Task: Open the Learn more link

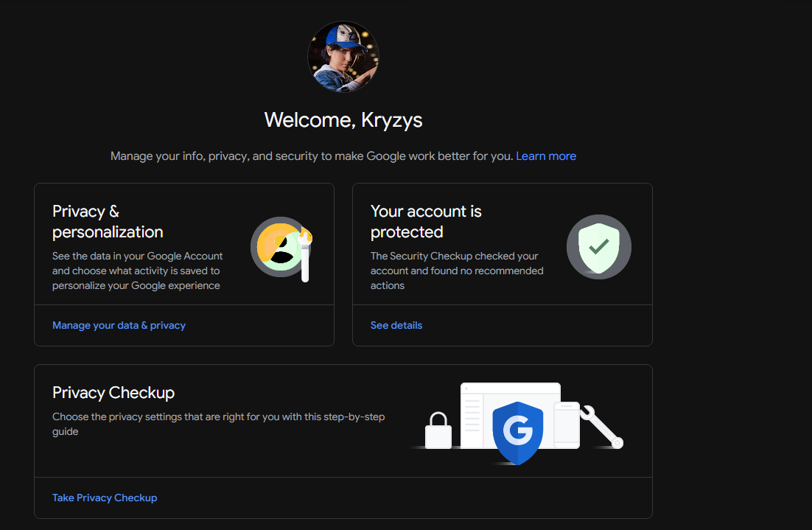Action: point(546,156)
